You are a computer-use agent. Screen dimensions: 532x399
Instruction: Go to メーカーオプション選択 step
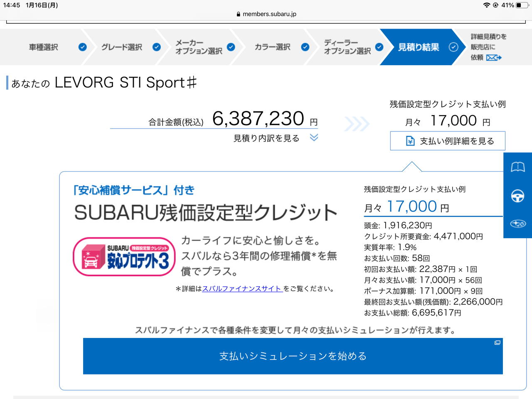pos(199,47)
